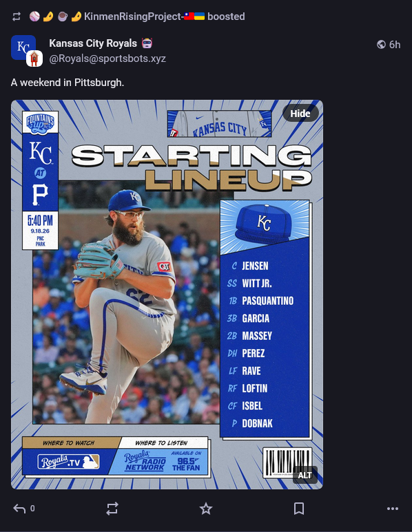The width and height of the screenshot is (412, 532).
Task: Click the small instance badge on the avatar
Action: pos(34,58)
